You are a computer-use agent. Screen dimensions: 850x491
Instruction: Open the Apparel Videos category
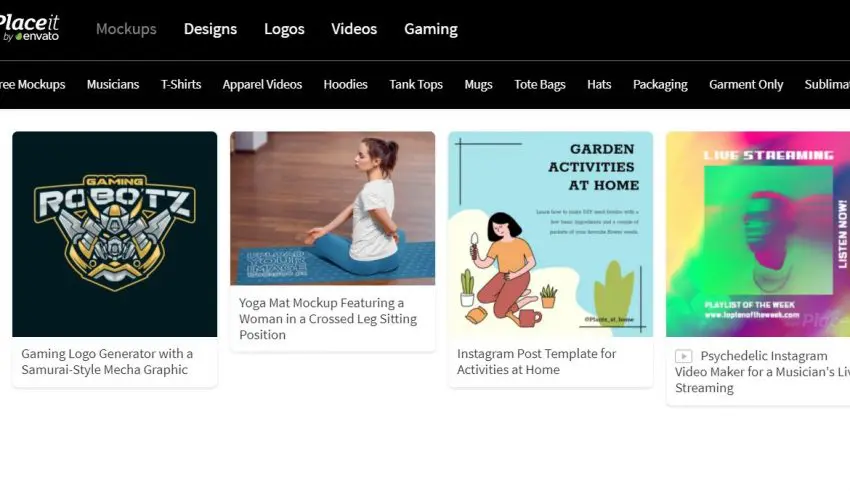[262, 85]
